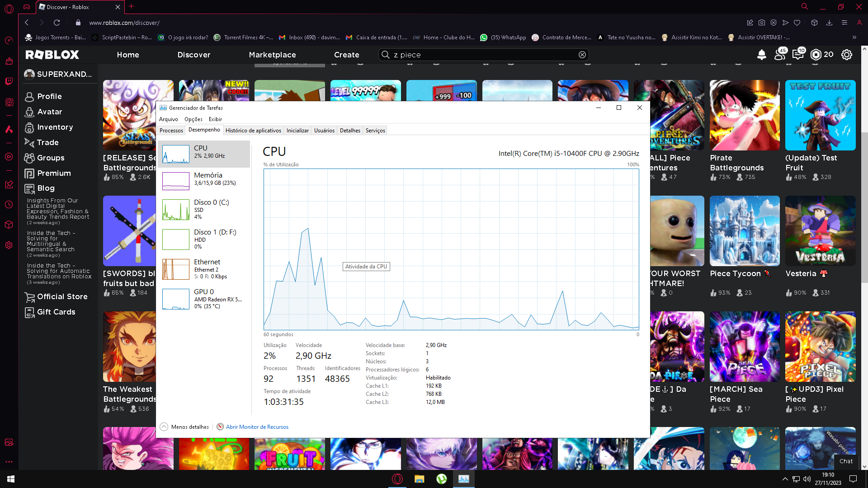Open WhatsApp bookmark
The height and width of the screenshot is (488, 868).
503,38
